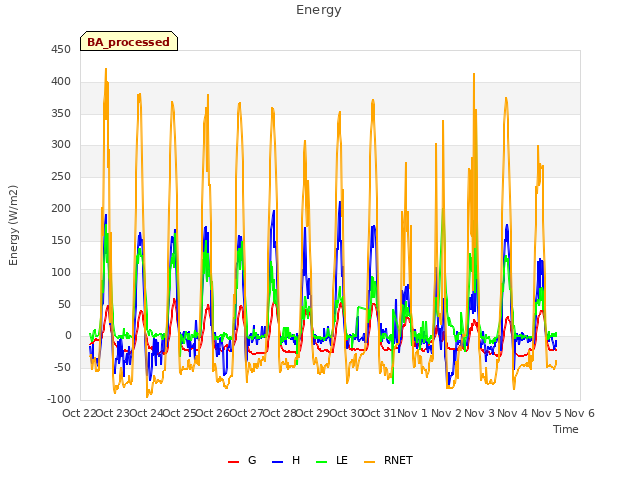The width and height of the screenshot is (640, 480).
Task: Click the RNET legend entry
Action: pos(388,460)
